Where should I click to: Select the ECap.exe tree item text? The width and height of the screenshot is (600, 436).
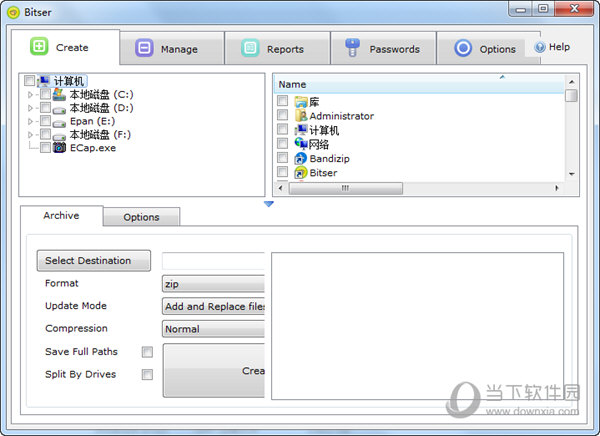tap(93, 148)
